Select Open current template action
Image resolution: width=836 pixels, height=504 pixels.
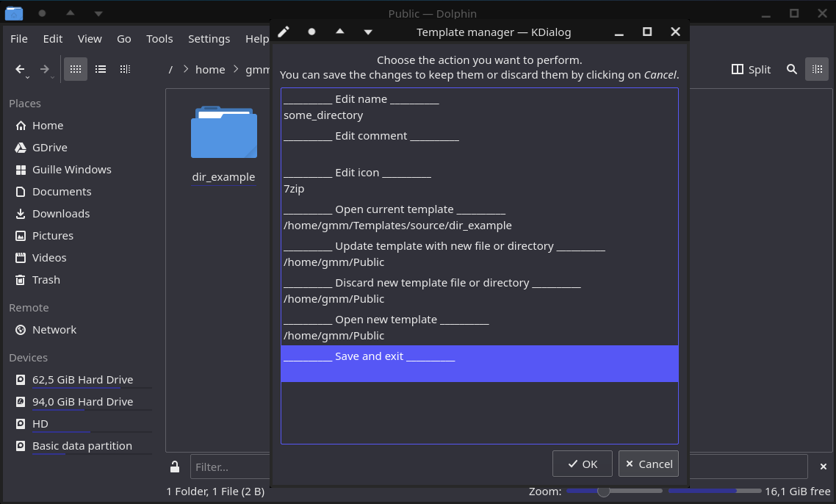pyautogui.click(x=479, y=217)
